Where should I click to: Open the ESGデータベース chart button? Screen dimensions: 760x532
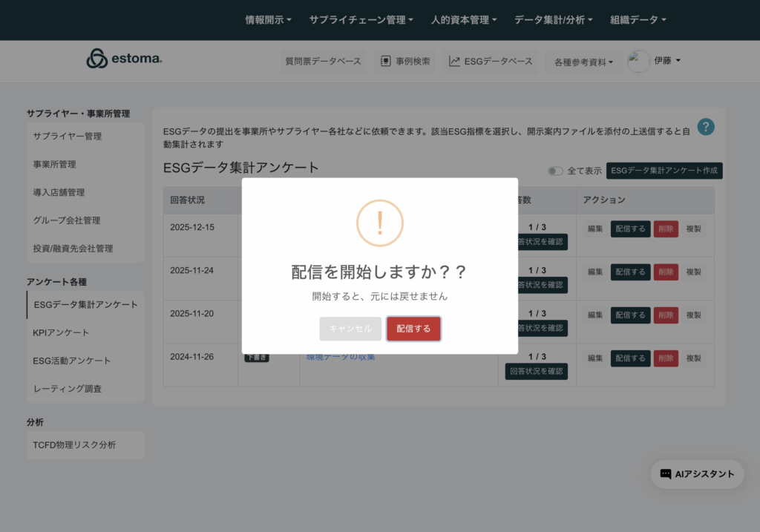pyautogui.click(x=491, y=62)
